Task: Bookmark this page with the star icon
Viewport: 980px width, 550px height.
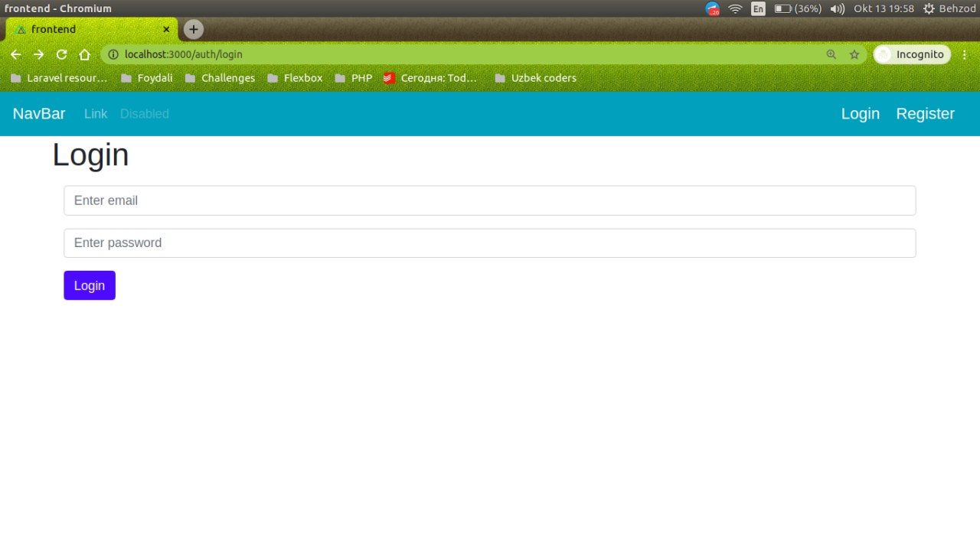Action: click(854, 54)
